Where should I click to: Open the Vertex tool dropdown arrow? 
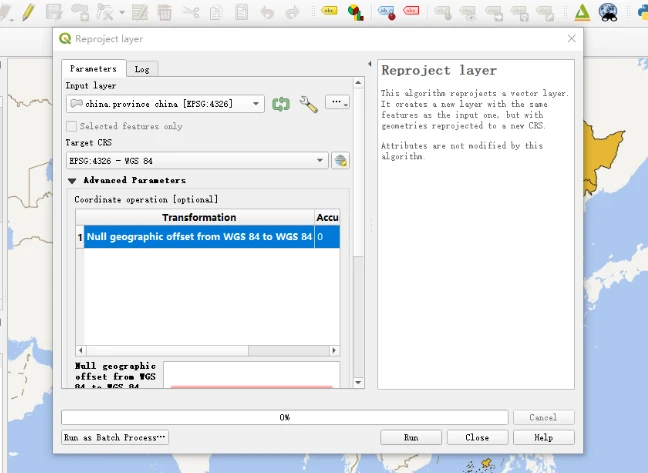tap(122, 12)
